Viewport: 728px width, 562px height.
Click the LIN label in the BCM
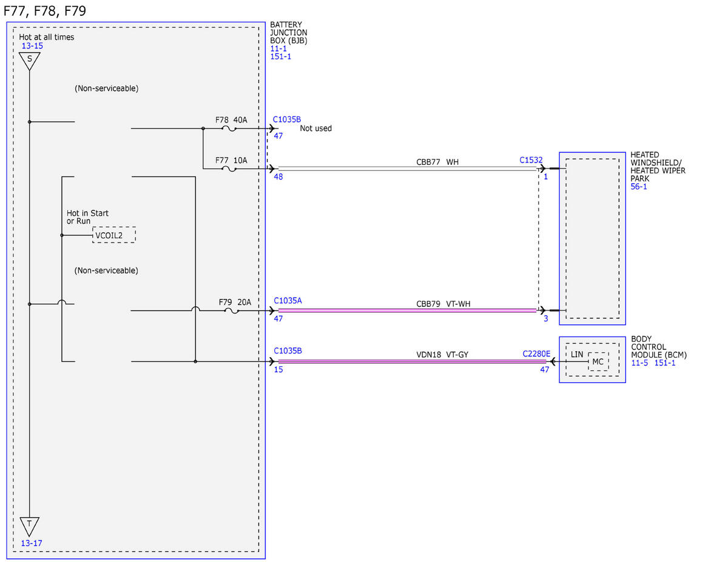[x=577, y=353]
